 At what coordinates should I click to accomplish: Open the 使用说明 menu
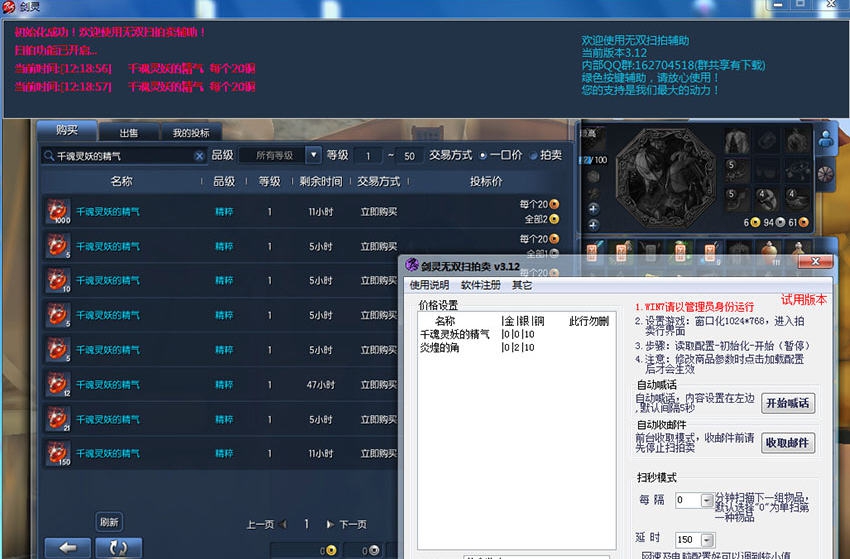click(x=429, y=285)
